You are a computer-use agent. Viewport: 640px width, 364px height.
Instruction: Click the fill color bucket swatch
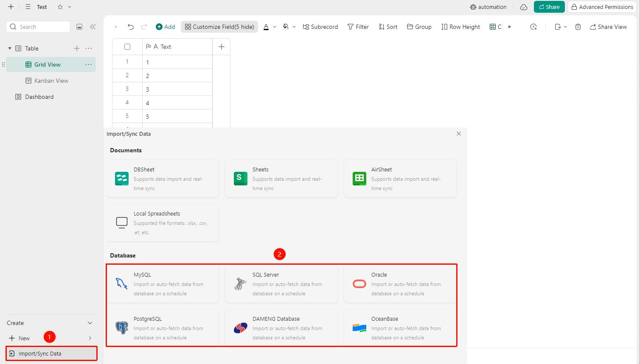[x=286, y=27]
